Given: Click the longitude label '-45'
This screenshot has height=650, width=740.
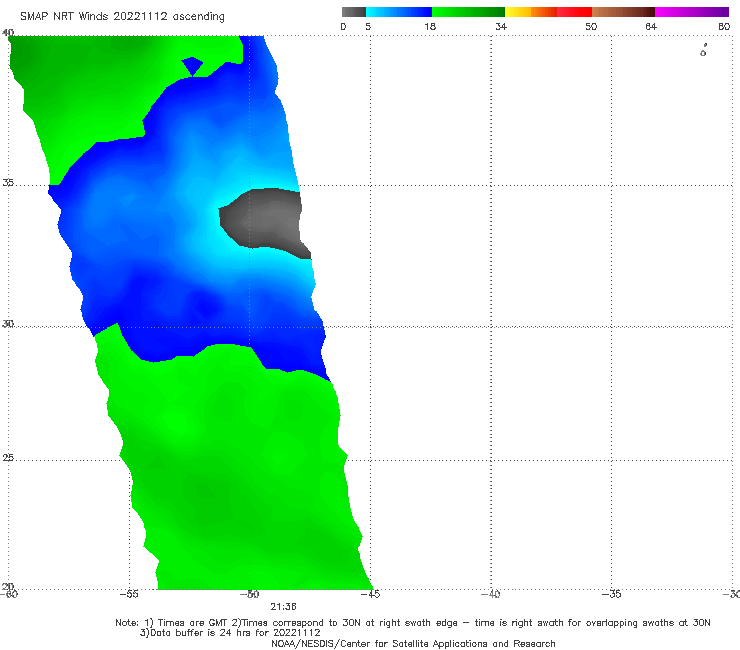Looking at the screenshot, I should (370, 594).
